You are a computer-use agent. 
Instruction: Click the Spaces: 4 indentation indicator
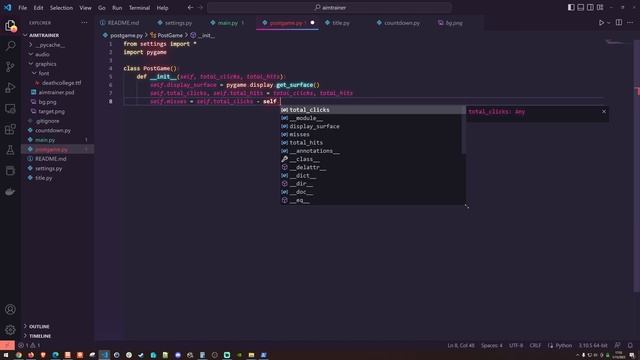point(491,345)
